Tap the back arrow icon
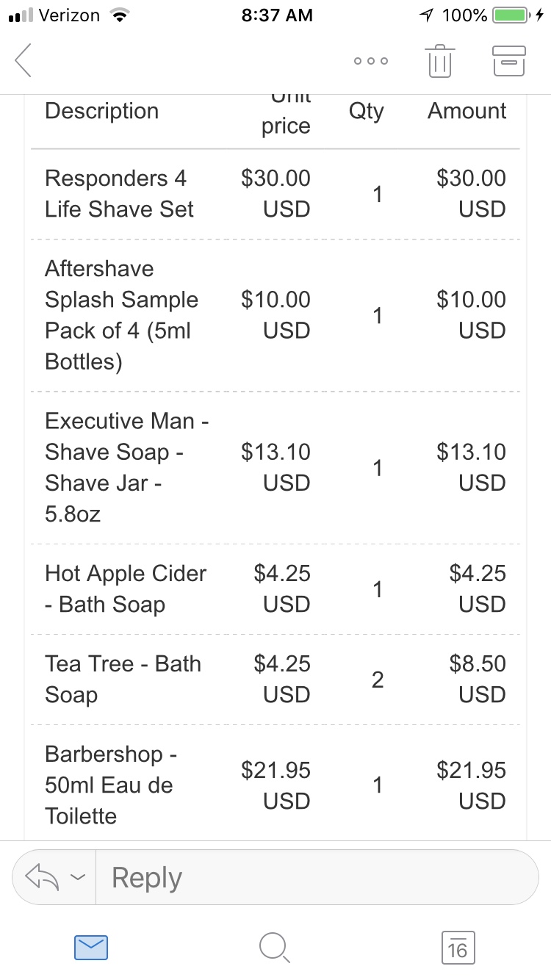The width and height of the screenshot is (551, 980). [x=24, y=60]
